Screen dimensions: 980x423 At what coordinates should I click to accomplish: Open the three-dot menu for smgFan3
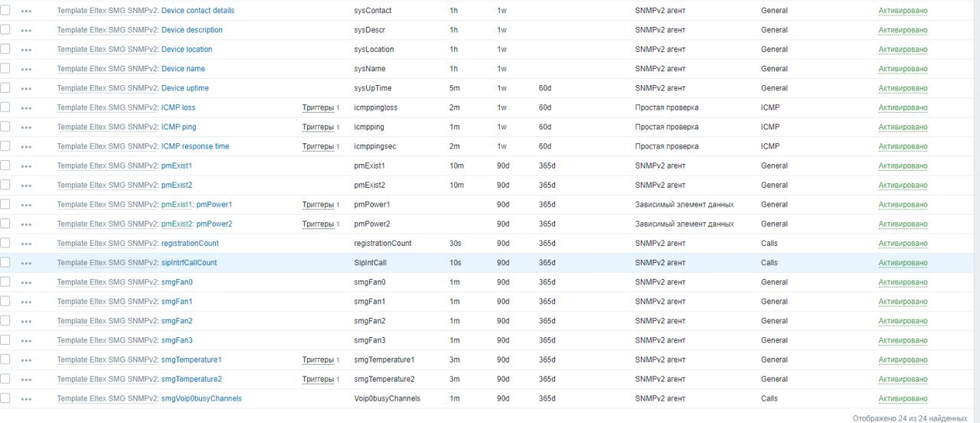(26, 341)
